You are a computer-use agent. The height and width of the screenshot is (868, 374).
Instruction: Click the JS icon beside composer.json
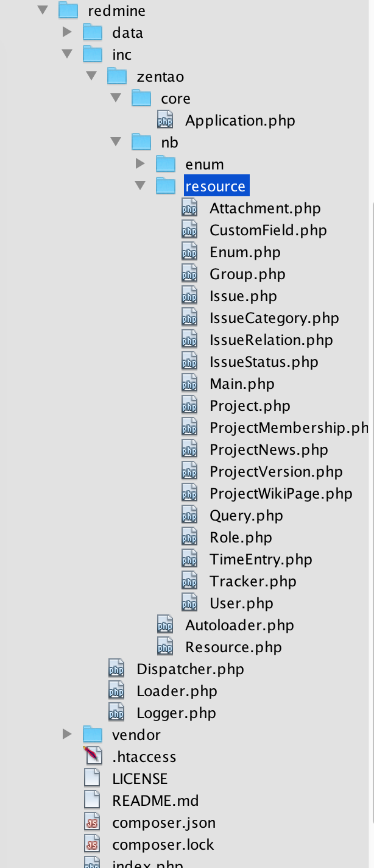[92, 822]
